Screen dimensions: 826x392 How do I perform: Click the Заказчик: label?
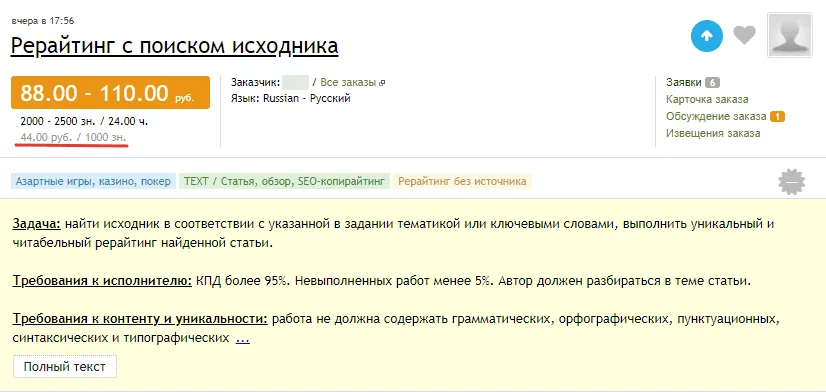coord(255,82)
